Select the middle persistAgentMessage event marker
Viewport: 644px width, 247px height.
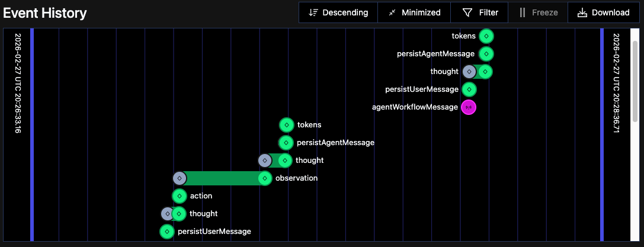tap(286, 143)
